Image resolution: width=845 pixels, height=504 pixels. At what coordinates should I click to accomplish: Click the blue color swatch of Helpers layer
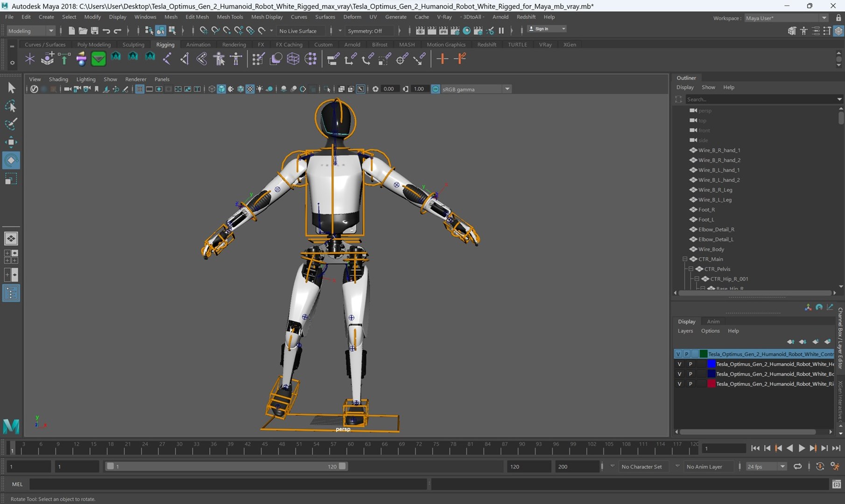click(x=711, y=364)
